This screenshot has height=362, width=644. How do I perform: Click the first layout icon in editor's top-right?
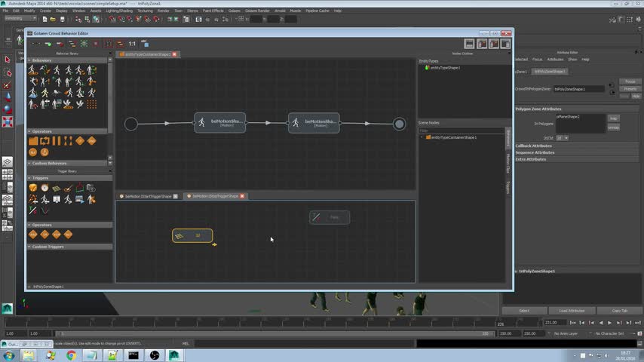469,44
